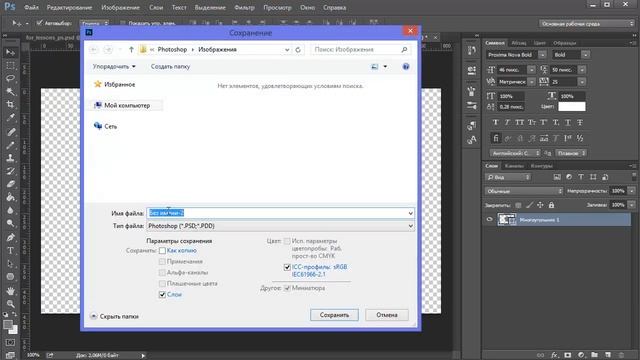
Task: Click the background color swatch in toolbar
Action: pyautogui.click(x=14, y=331)
